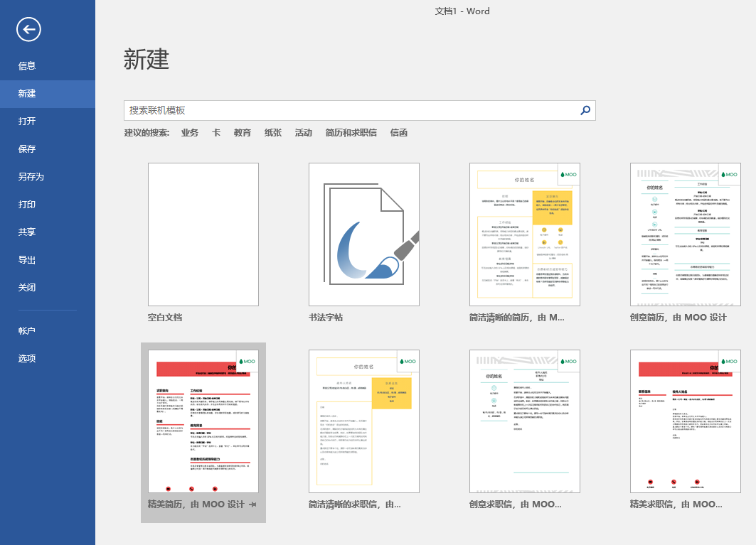Viewport: 756px width, 545px height.
Task: Click suggested search 业务
Action: (189, 133)
